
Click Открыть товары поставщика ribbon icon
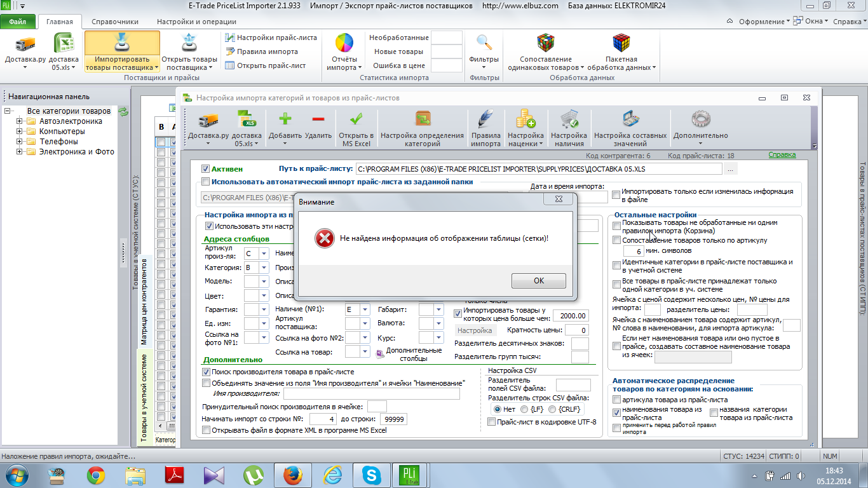point(189,44)
